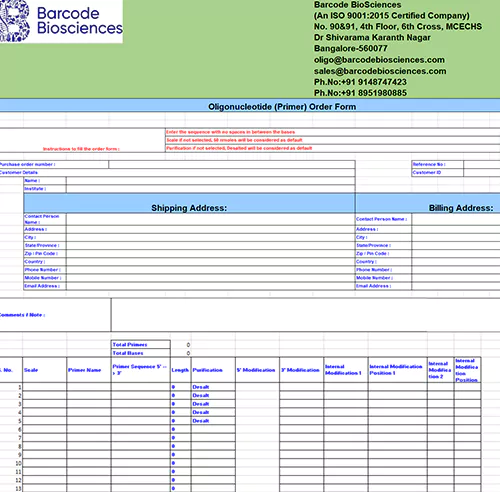Click the billing Address label
Image resolution: width=500 pixels, height=492 pixels.
pyautogui.click(x=367, y=229)
